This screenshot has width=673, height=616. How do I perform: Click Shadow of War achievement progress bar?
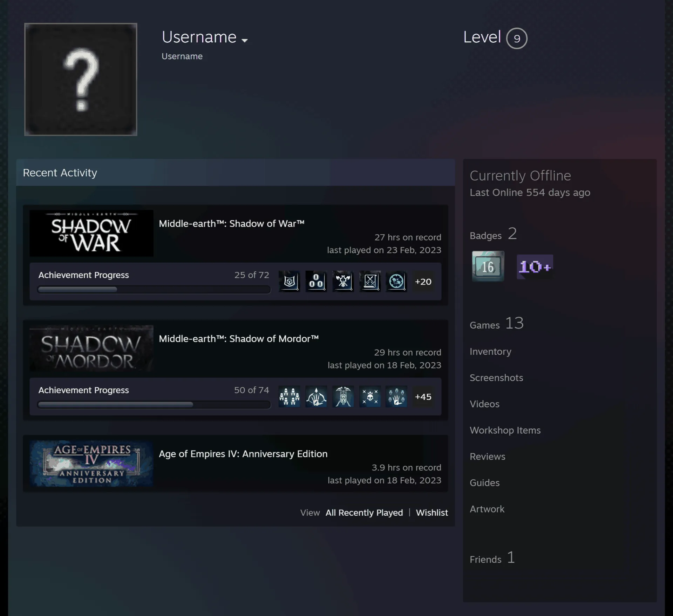coord(154,290)
